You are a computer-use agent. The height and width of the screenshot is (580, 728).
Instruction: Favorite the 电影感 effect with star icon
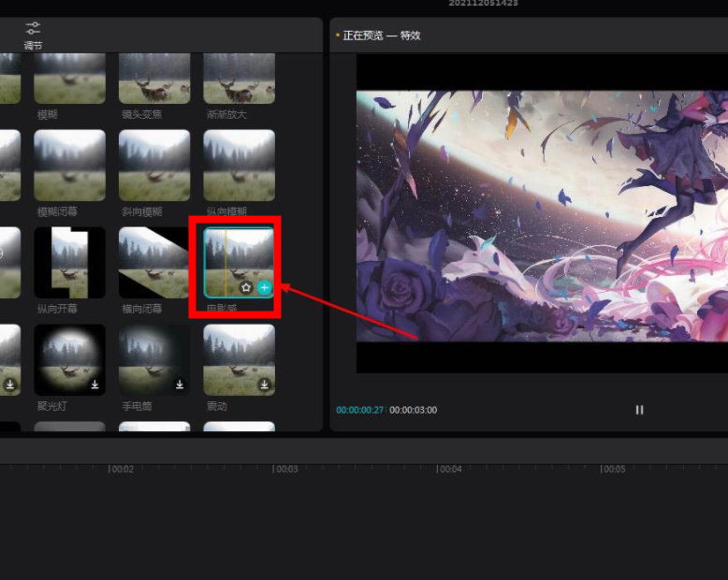pos(246,287)
